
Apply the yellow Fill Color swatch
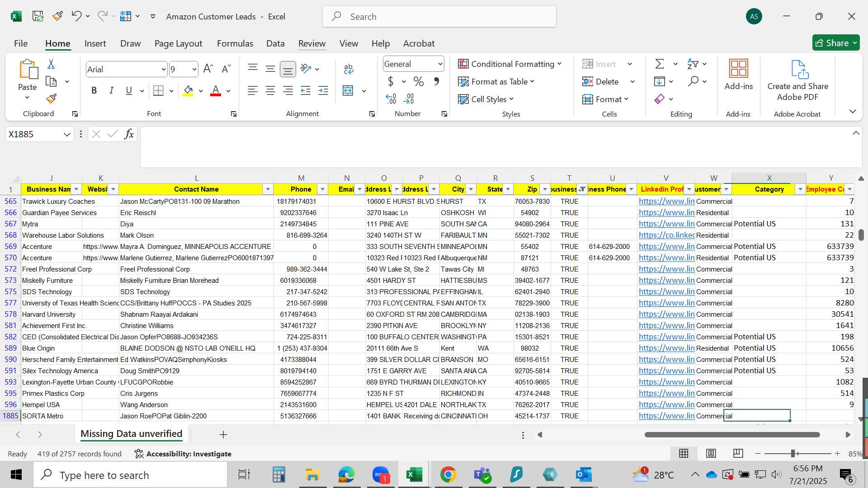[189, 90]
